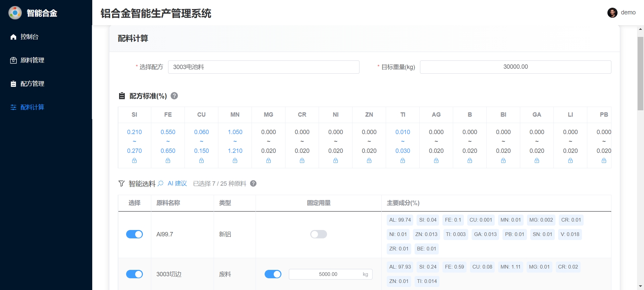Toggle off the 3003切边 selection switch
644x290 pixels.
pos(134,274)
